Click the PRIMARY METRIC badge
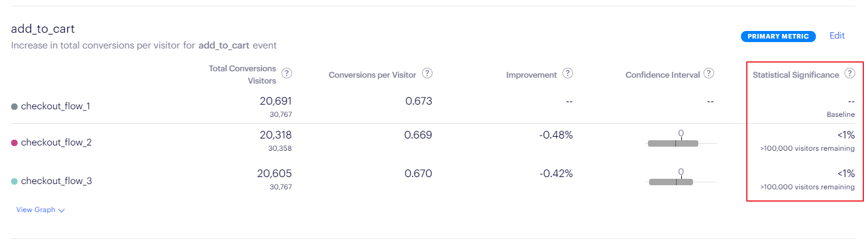868x246 pixels. [778, 36]
